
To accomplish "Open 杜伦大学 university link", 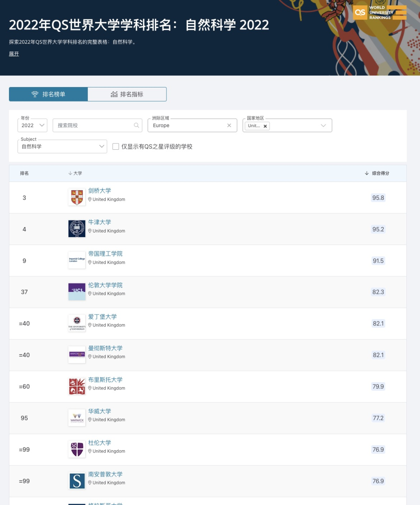I will 100,442.
